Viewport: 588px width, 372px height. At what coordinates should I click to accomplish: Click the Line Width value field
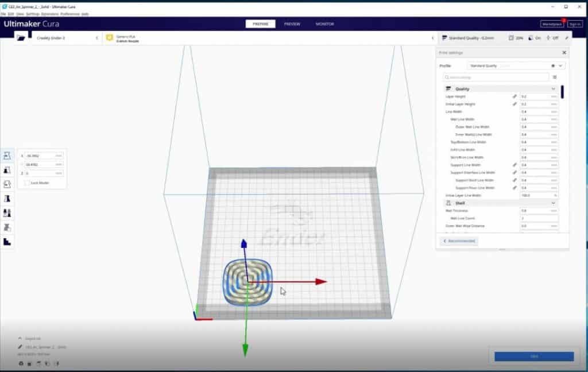coord(539,112)
